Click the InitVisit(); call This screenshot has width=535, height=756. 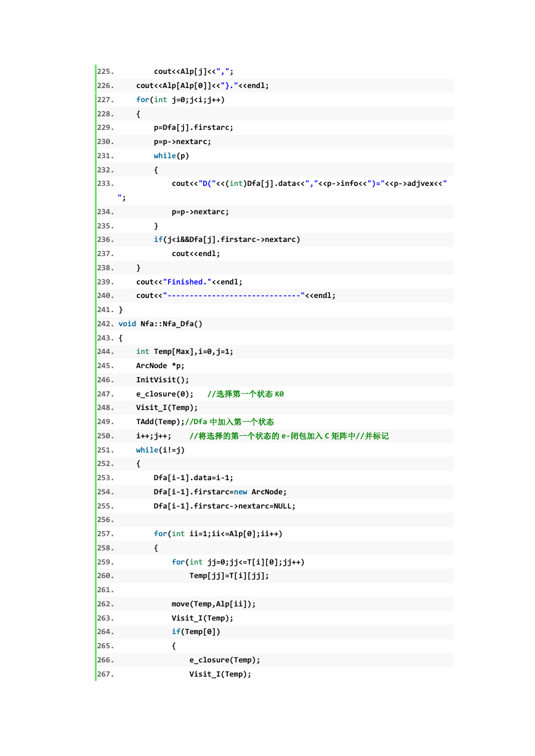[x=163, y=380]
